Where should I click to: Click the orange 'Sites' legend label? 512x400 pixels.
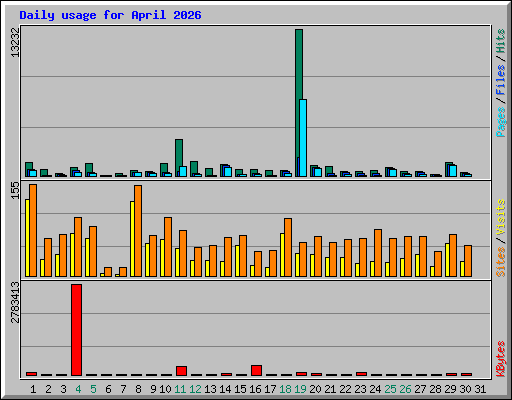tap(500, 262)
